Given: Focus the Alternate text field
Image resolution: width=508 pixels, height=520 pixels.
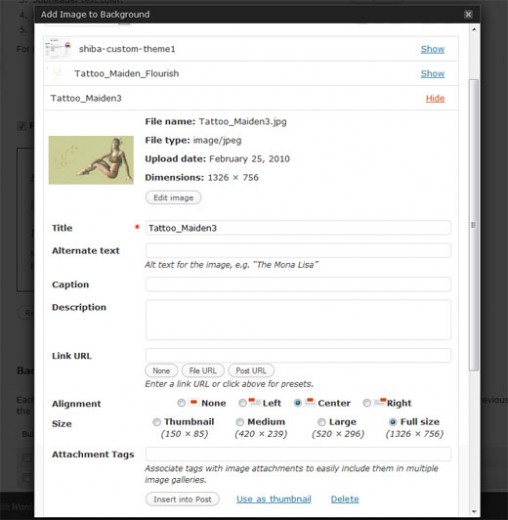Looking at the screenshot, I should [x=298, y=250].
